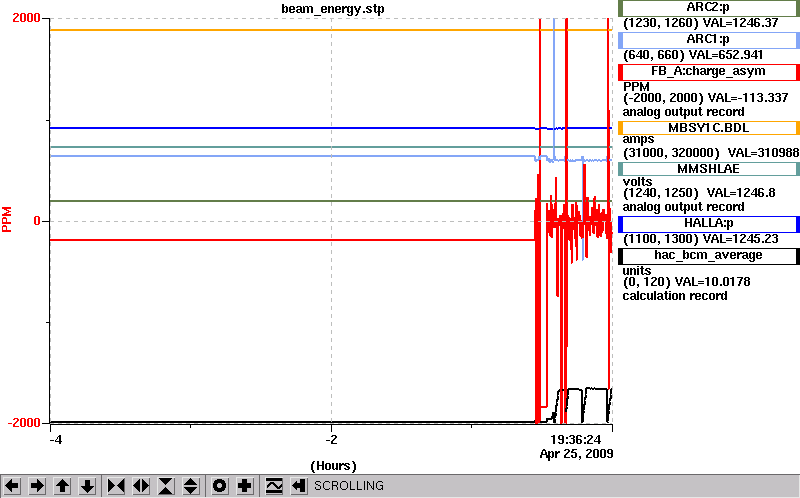Click the (-2000, 2000) VAL=-113.337 readout

click(x=706, y=98)
